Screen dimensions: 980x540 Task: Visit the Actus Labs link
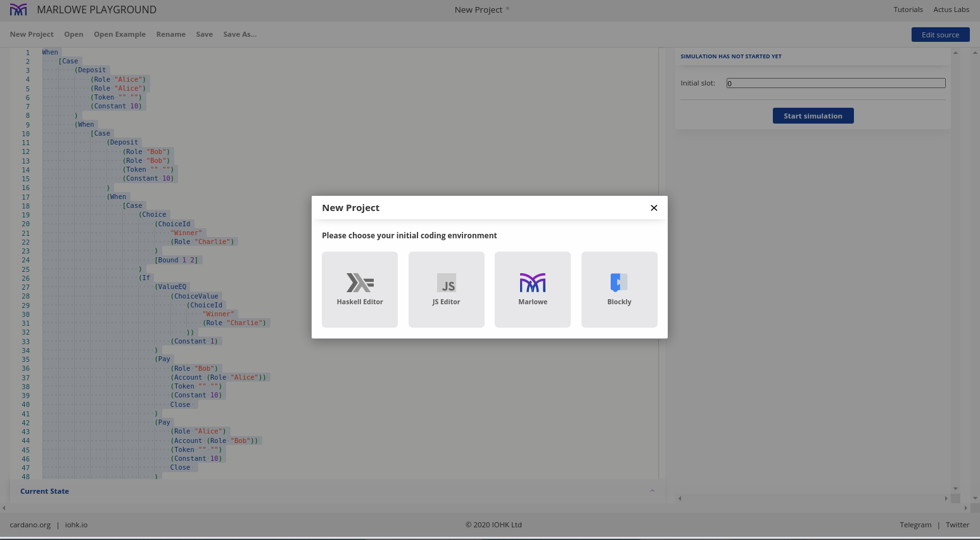[951, 10]
